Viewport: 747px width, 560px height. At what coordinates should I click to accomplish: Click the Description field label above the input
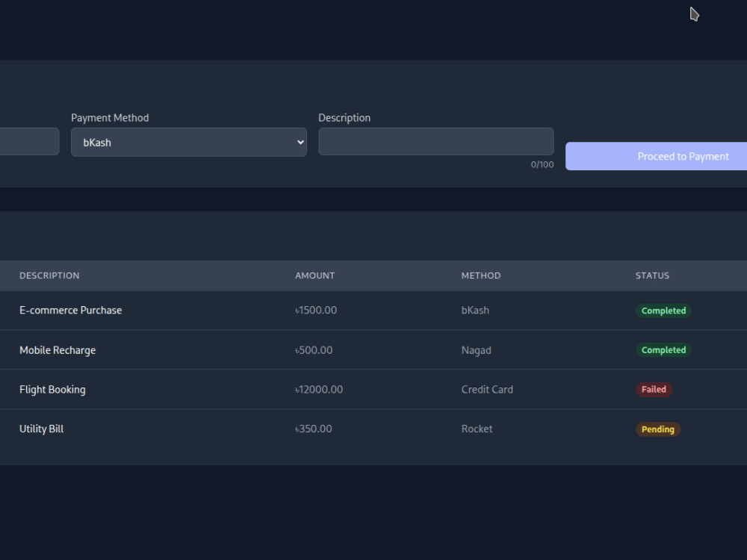coord(344,118)
